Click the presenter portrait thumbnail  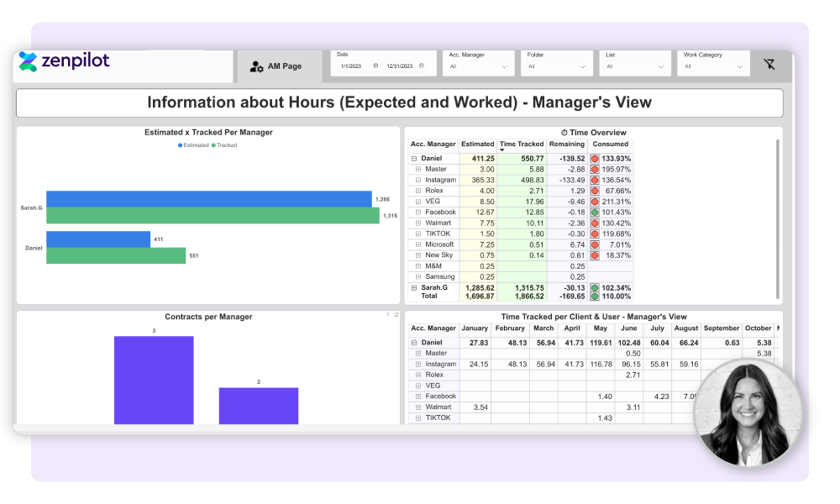click(748, 413)
